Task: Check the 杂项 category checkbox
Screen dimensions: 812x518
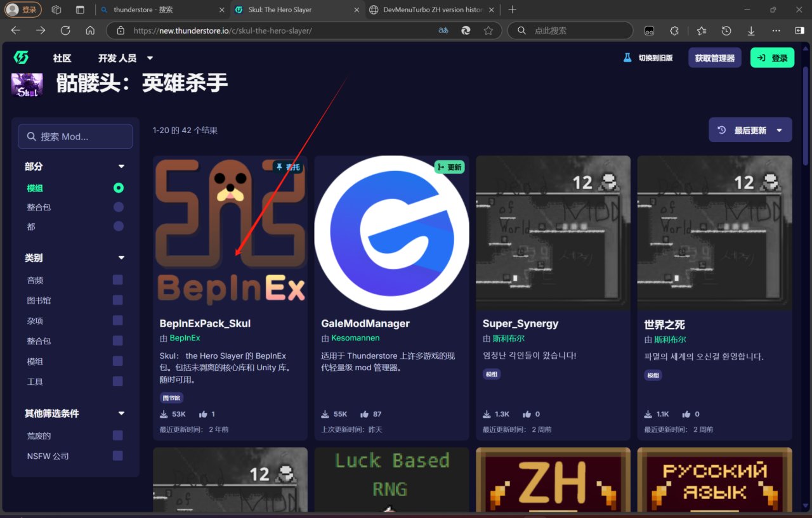Action: (117, 320)
